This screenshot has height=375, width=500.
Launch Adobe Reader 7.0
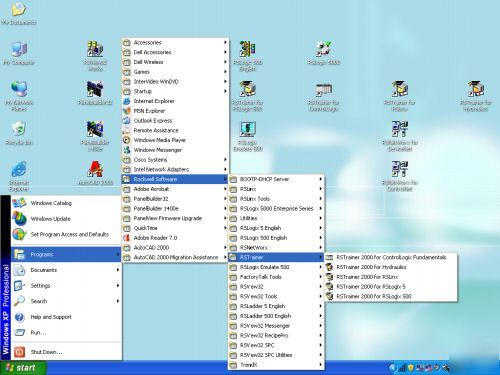[175, 238]
